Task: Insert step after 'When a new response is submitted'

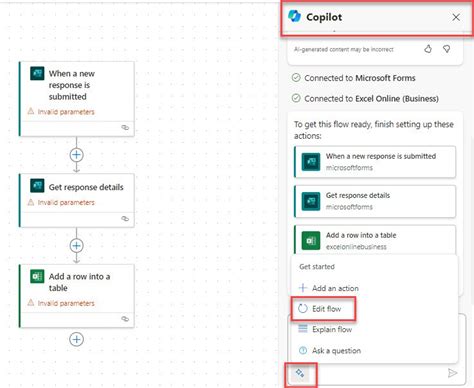Action: click(x=76, y=155)
